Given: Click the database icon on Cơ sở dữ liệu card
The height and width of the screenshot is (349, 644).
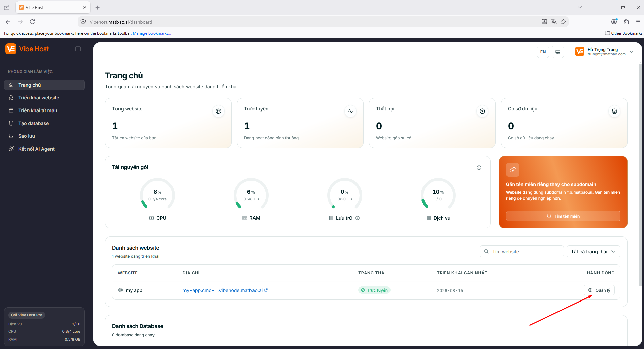Looking at the screenshot, I should tap(614, 111).
